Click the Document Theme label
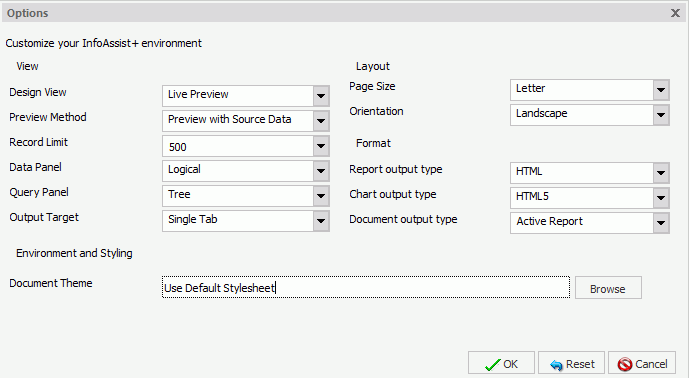 [51, 284]
